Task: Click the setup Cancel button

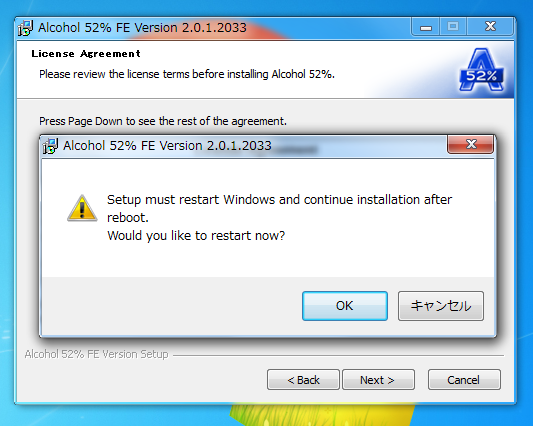Action: tap(464, 379)
